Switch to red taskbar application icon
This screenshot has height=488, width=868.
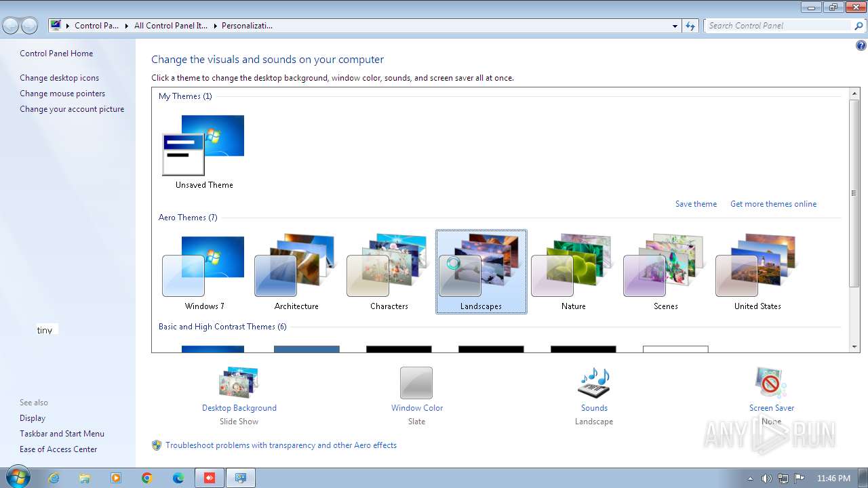coord(210,478)
